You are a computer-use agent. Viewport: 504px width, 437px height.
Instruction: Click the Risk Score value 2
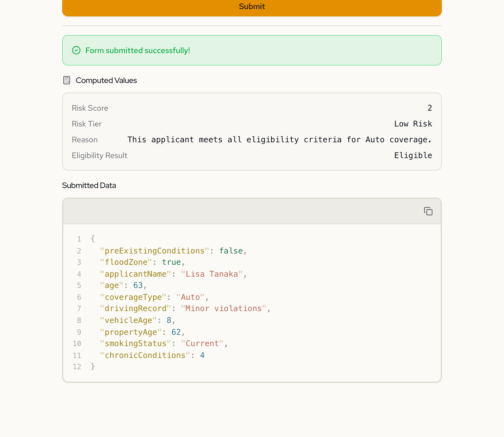point(429,108)
